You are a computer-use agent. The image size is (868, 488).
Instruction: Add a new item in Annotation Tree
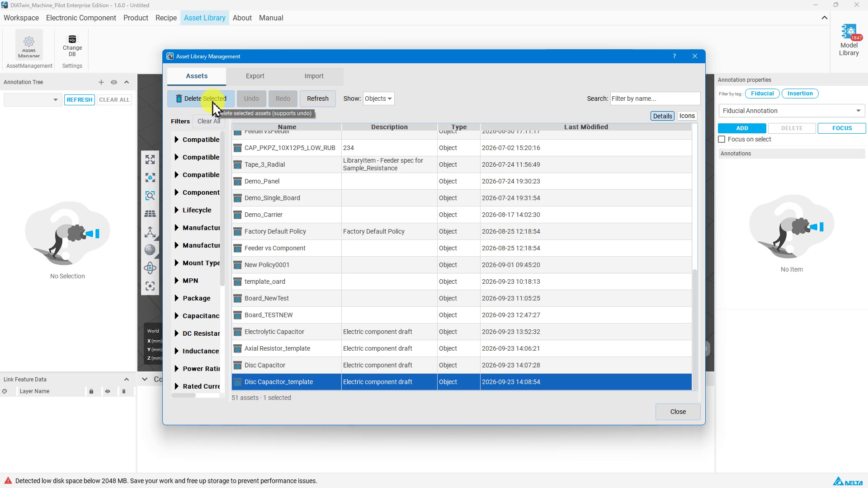tap(101, 82)
